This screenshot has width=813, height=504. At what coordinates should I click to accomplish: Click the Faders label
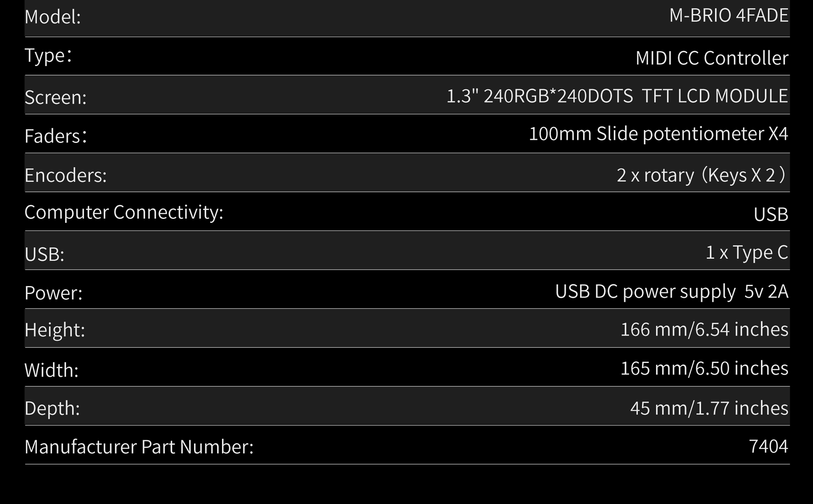click(x=56, y=136)
